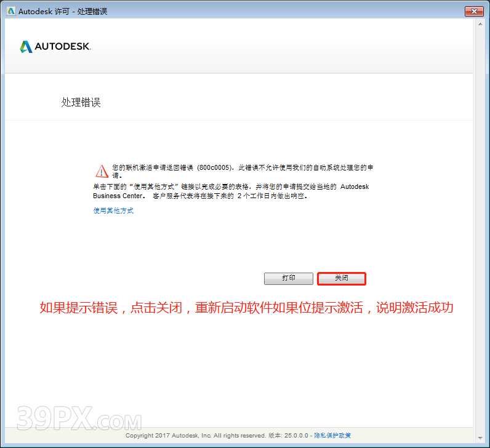490x448 pixels.
Task: Click the Autodesk logo in the header
Action: point(55,47)
